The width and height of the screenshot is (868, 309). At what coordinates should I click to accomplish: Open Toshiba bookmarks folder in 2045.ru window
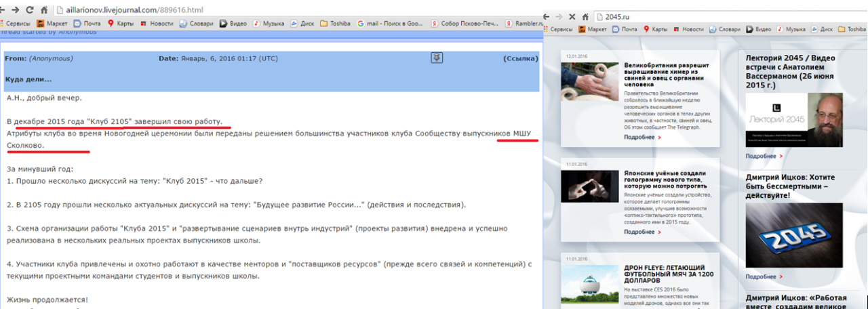point(852,29)
